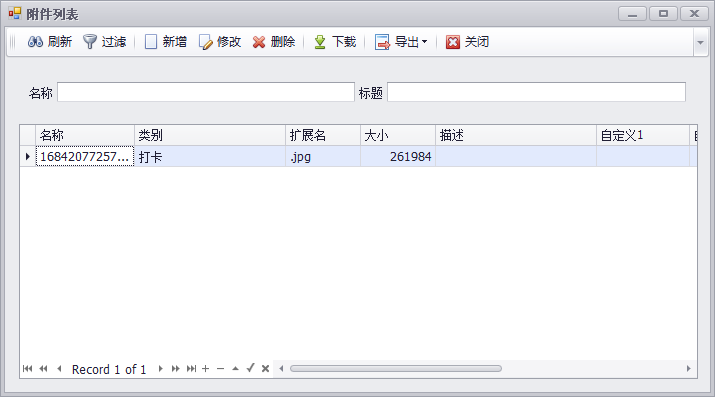Append a record with the navigator plus button

(x=206, y=369)
